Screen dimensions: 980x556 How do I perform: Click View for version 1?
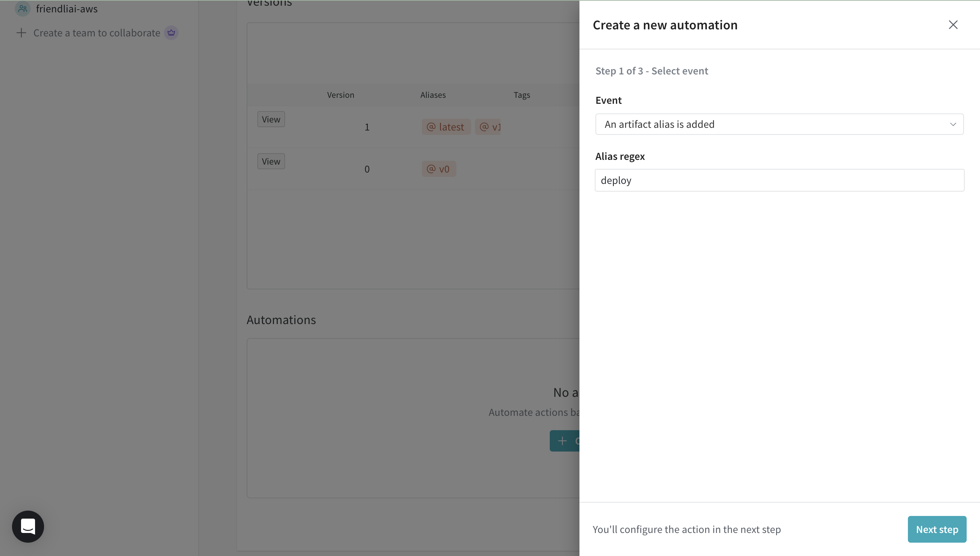point(271,119)
